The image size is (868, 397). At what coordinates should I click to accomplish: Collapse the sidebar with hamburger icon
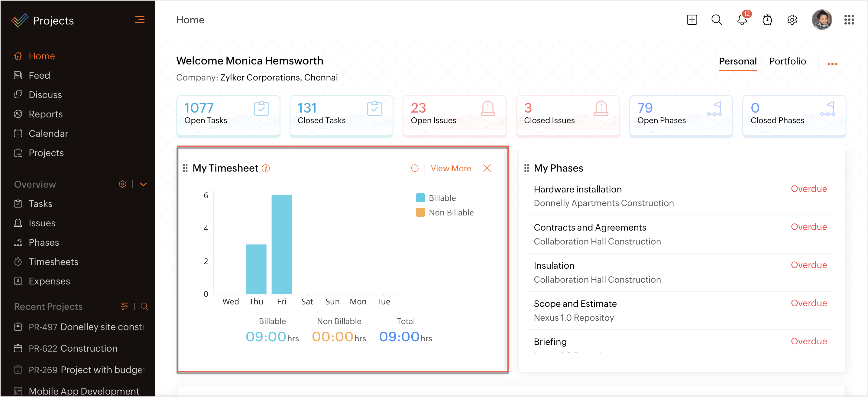[140, 20]
